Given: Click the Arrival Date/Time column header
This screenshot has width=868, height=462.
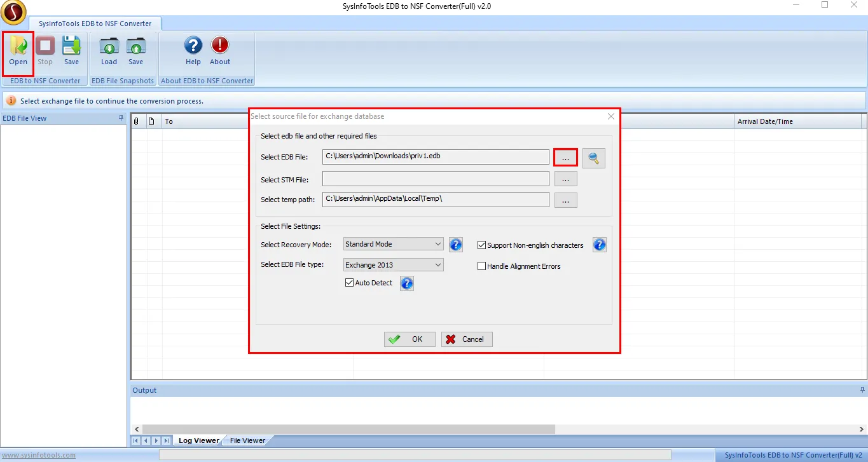Looking at the screenshot, I should (797, 121).
